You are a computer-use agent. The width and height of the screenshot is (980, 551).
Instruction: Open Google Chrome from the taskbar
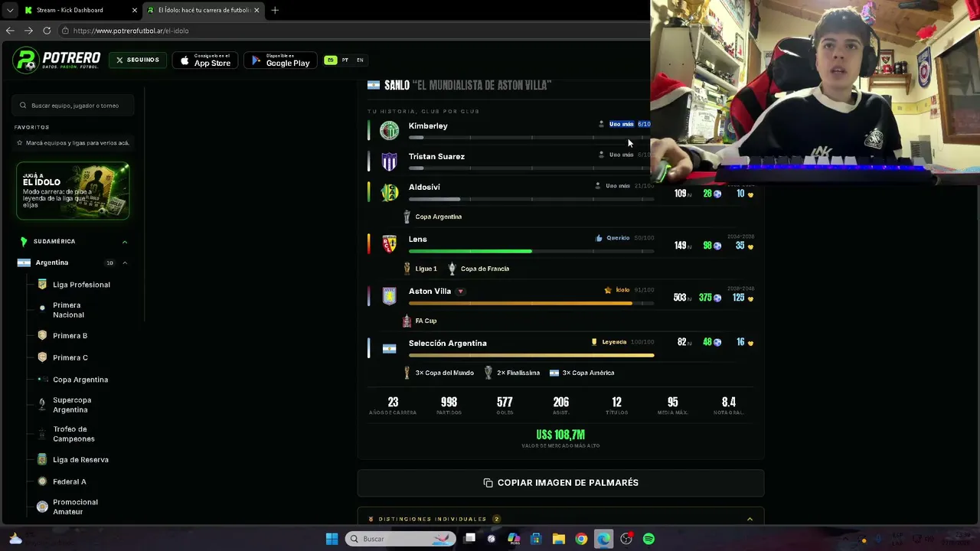(581, 539)
